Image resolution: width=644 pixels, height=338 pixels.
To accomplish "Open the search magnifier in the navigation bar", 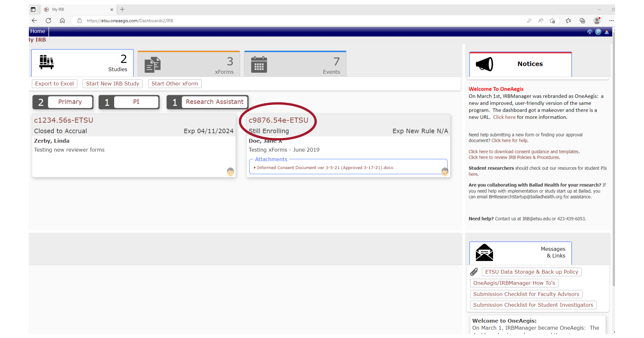I will tap(598, 32).
